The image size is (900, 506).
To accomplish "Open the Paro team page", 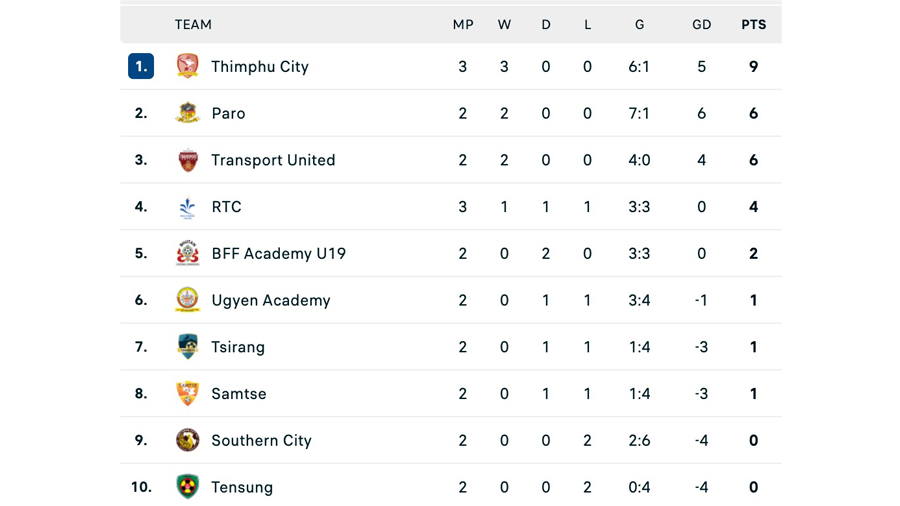I will click(x=228, y=114).
